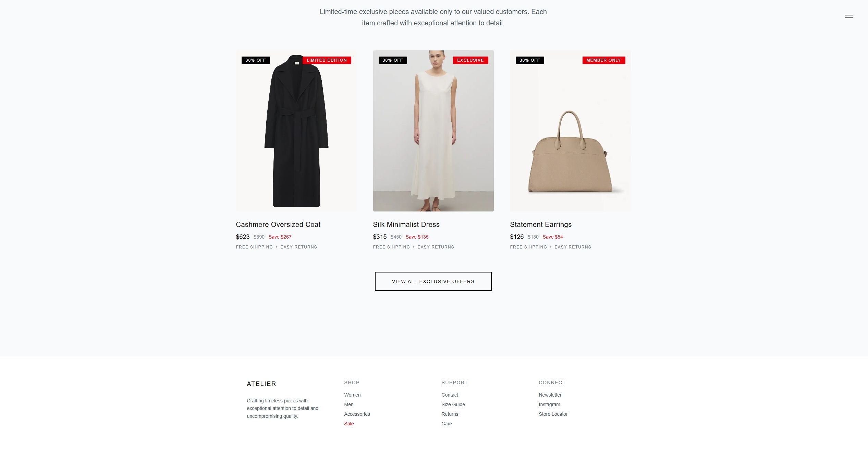Viewport: 868px width, 449px height.
Task: Open the Instagram link
Action: [x=549, y=404]
